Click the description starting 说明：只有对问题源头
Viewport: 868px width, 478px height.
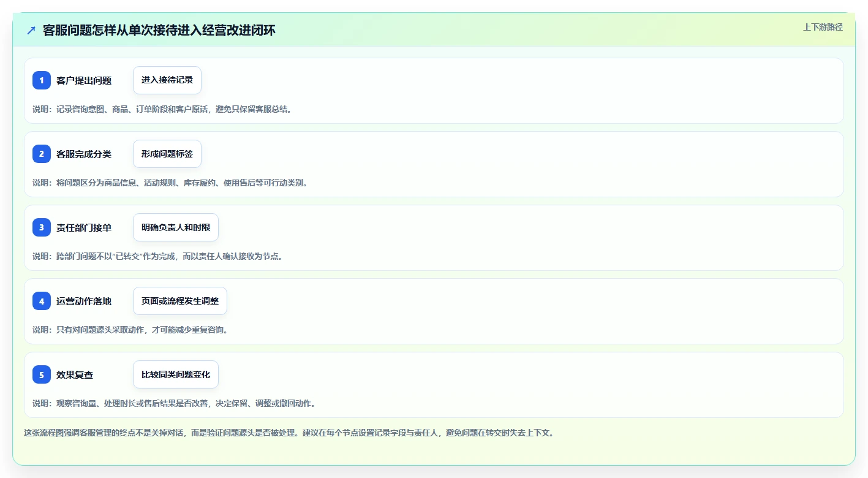130,330
